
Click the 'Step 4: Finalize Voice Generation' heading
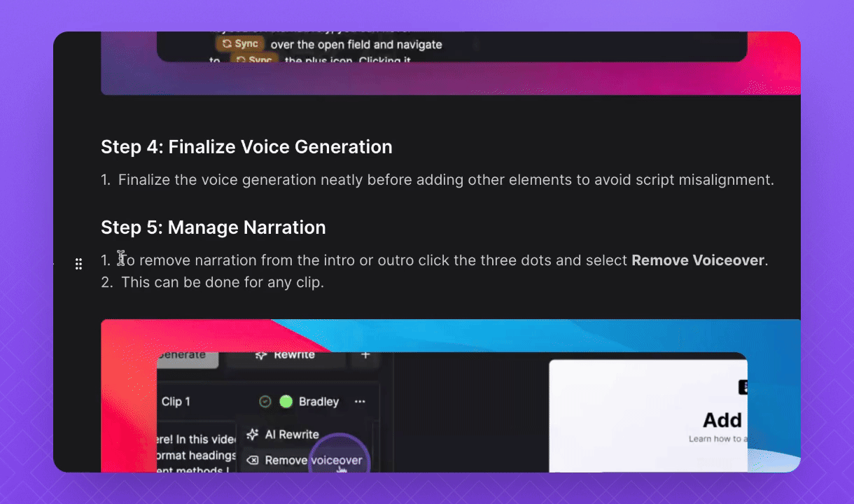246,147
